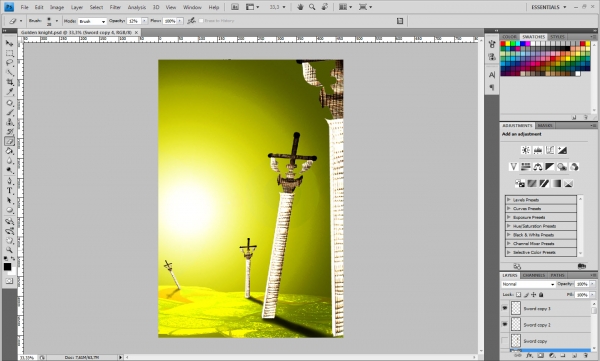Add a Brightness/Contrast adjustment

(526, 150)
